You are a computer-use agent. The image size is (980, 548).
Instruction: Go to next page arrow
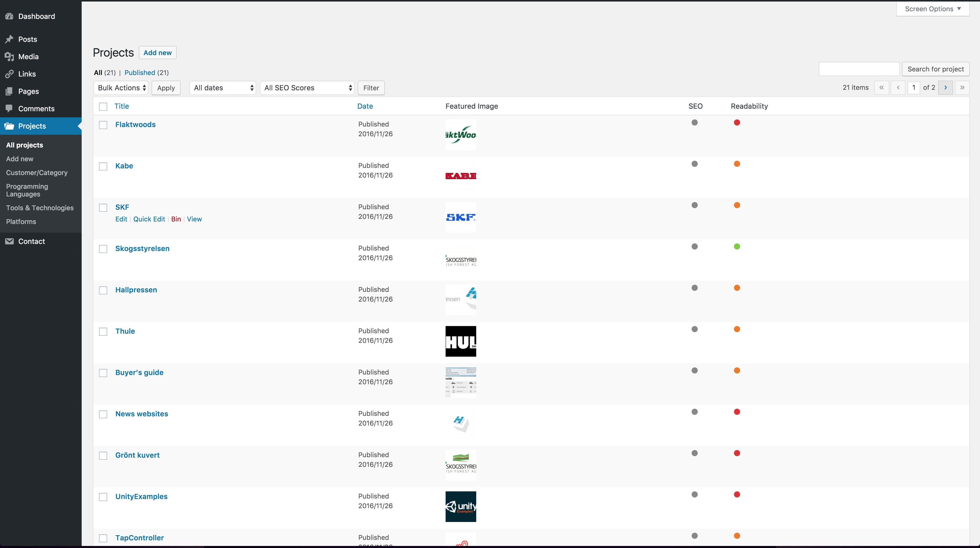[x=945, y=88]
